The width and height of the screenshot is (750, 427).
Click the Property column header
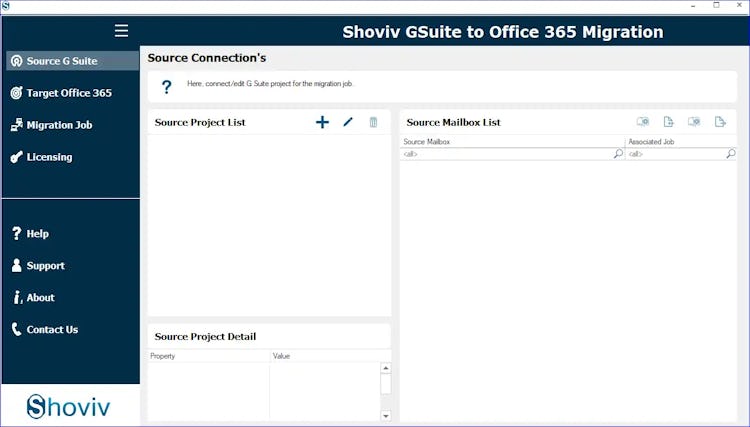click(209, 356)
